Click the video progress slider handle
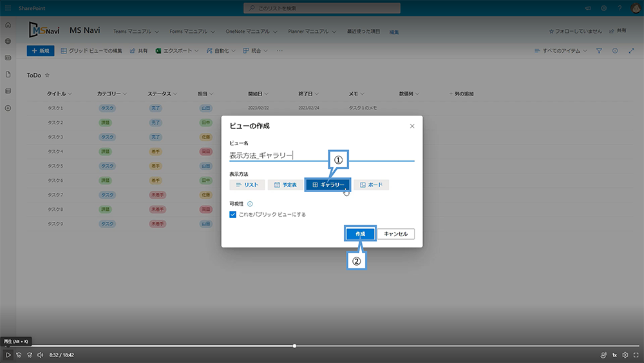 click(294, 346)
